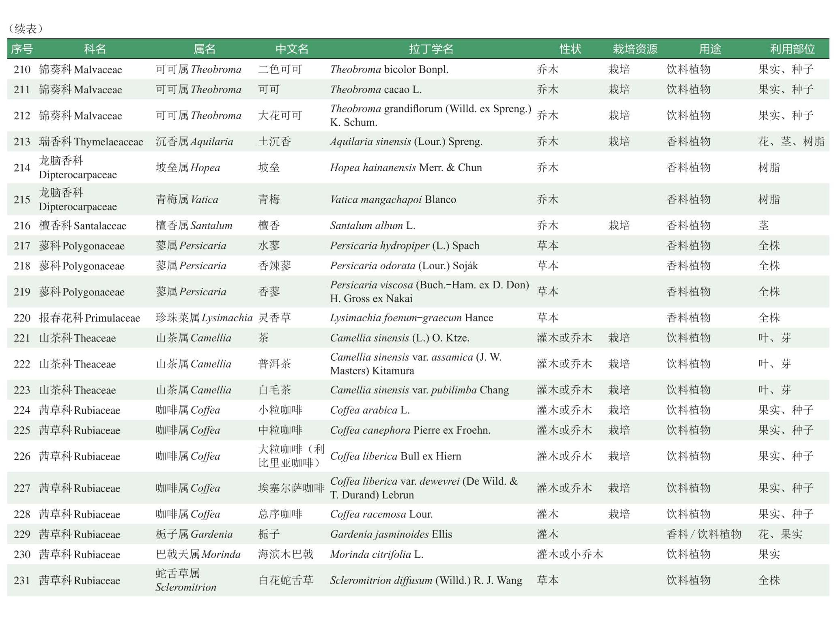Screen dimensions: 840x623
Task: Click the 性状 column header
Action: click(x=570, y=49)
